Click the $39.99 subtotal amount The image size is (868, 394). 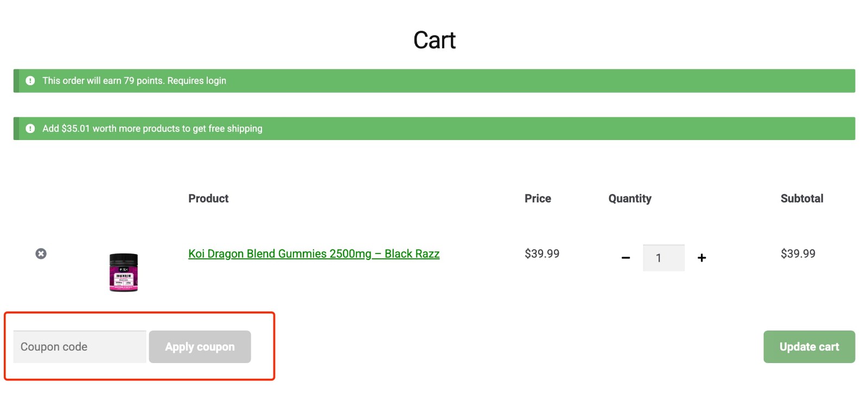[797, 253]
